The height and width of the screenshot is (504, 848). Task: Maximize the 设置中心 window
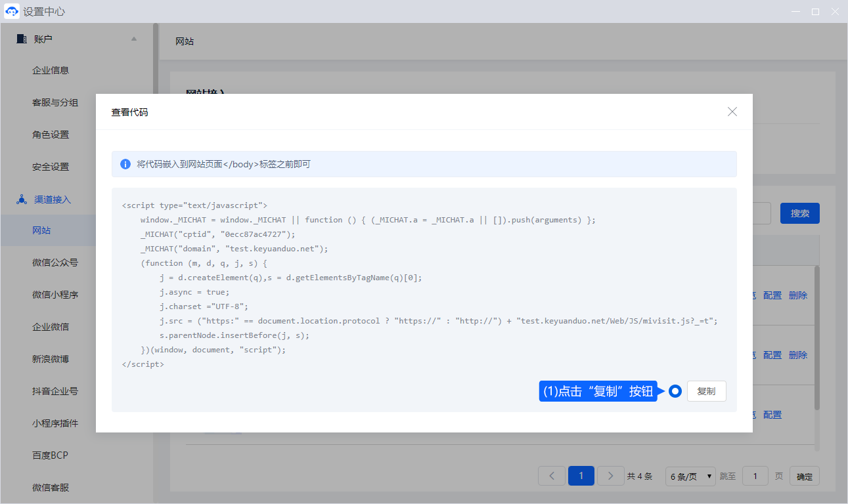point(815,12)
